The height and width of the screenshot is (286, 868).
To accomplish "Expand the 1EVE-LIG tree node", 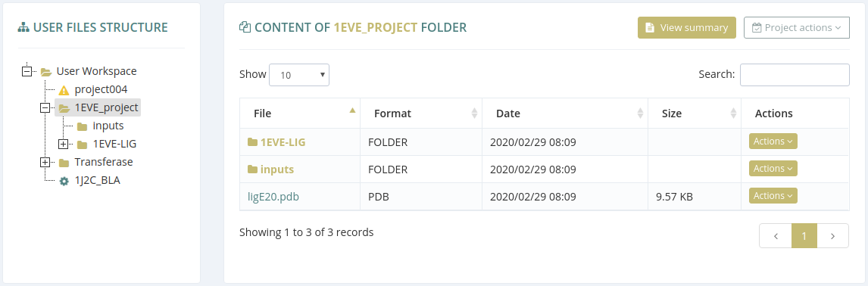I will (63, 145).
